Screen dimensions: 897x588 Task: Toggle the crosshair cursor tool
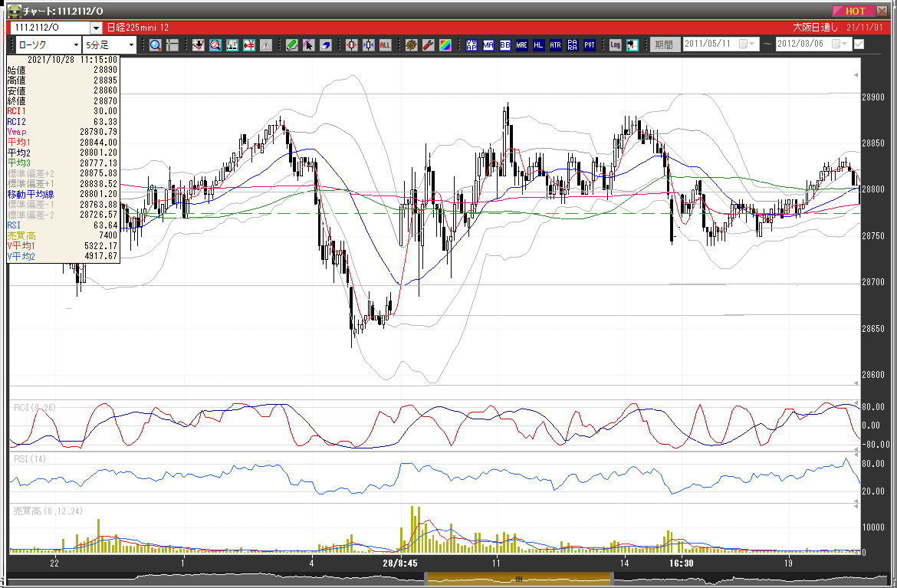(172, 44)
